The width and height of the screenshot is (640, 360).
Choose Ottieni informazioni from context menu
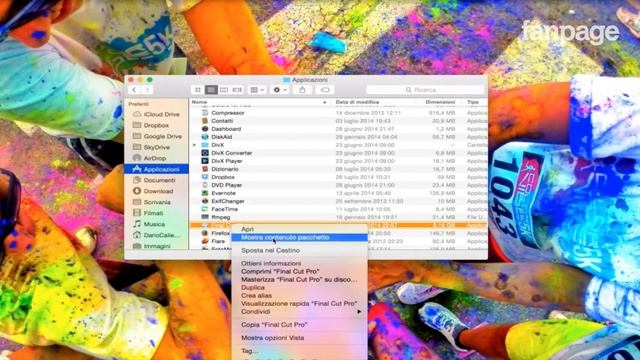pyautogui.click(x=299, y=264)
